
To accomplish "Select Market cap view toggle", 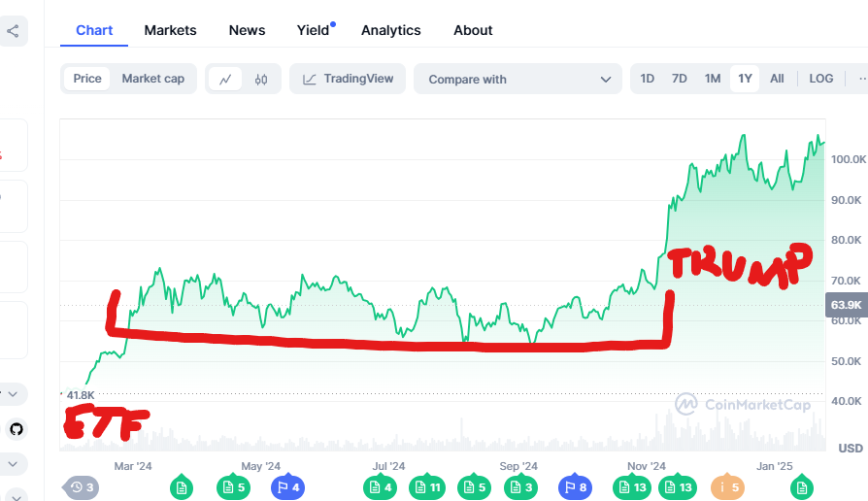I will click(152, 79).
